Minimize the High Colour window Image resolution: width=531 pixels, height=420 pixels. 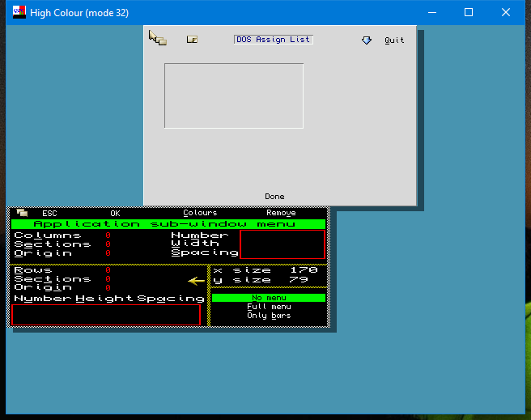click(x=432, y=12)
